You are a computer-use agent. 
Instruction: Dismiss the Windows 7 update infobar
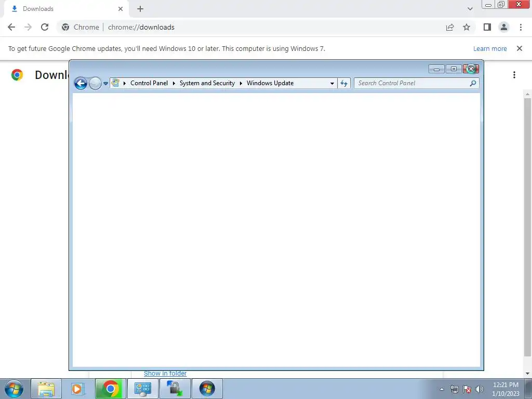519,48
